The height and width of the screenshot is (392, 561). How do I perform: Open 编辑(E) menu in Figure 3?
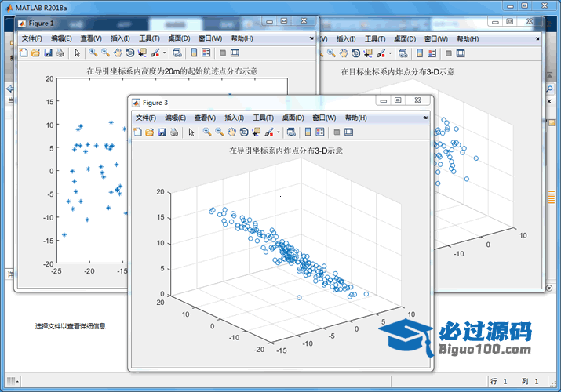pyautogui.click(x=175, y=118)
